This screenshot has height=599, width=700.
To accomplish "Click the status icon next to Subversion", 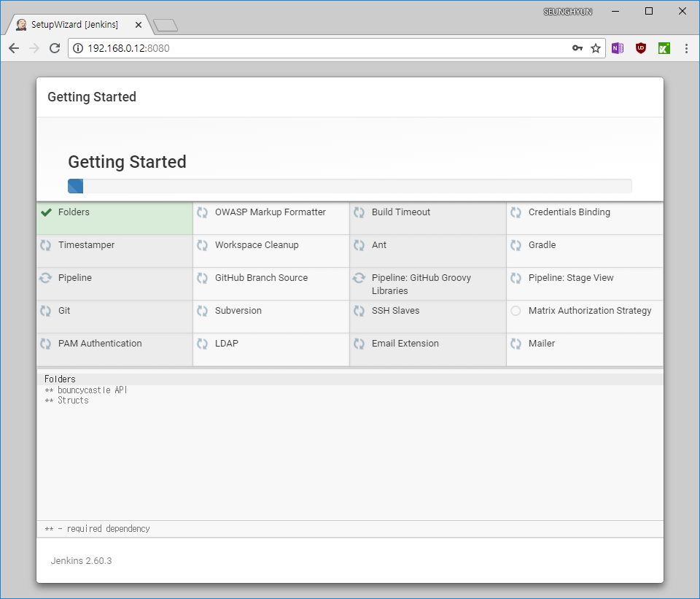I will click(203, 310).
